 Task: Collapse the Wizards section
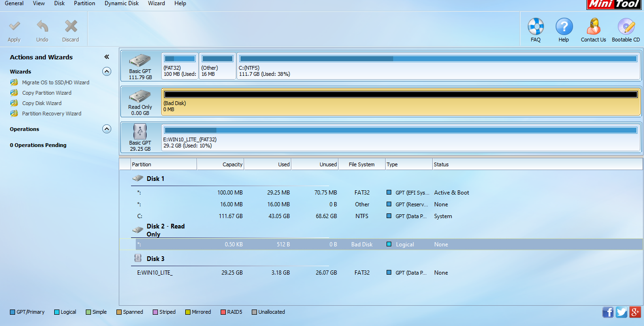tap(107, 72)
